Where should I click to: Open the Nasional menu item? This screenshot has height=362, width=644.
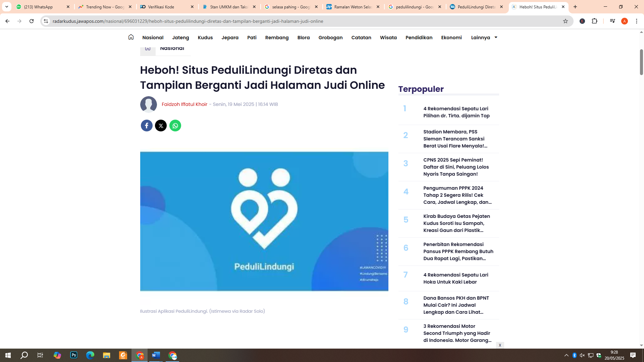coord(153,38)
